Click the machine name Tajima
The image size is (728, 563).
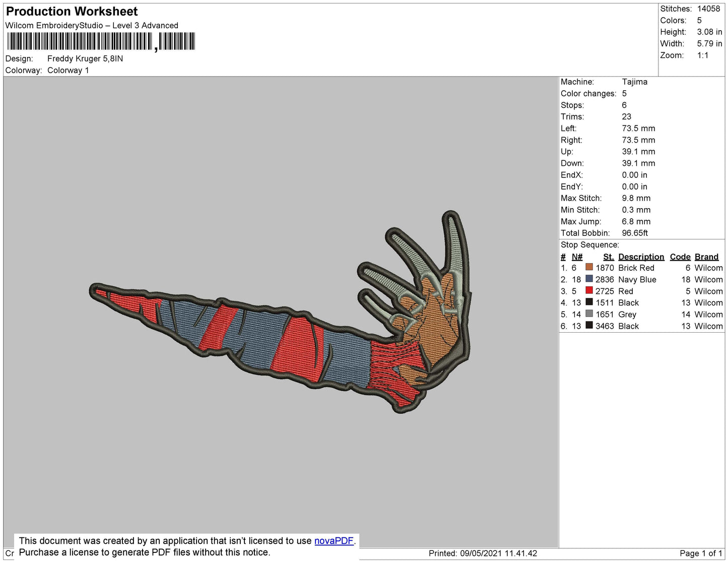(635, 82)
